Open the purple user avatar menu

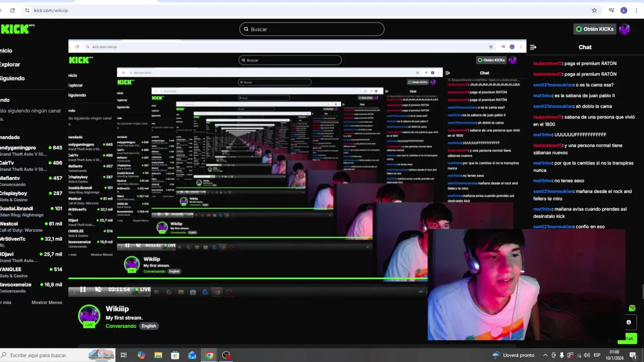[x=624, y=29]
